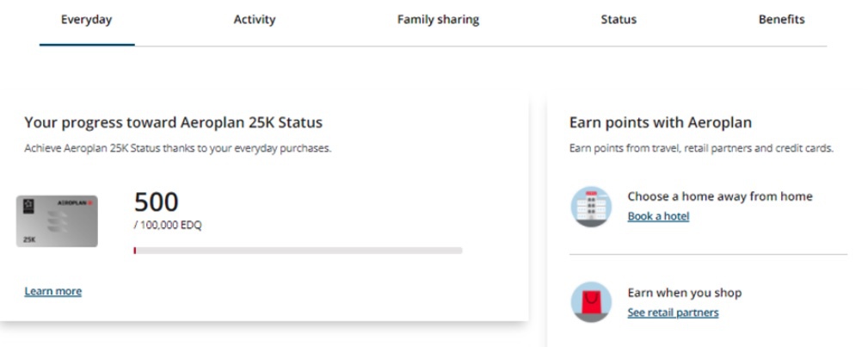
Task: Go to the Family sharing tab
Action: [x=438, y=20]
